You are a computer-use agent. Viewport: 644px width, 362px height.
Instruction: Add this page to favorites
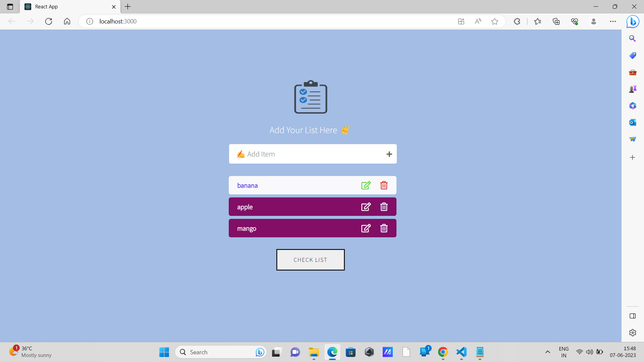tap(495, 21)
